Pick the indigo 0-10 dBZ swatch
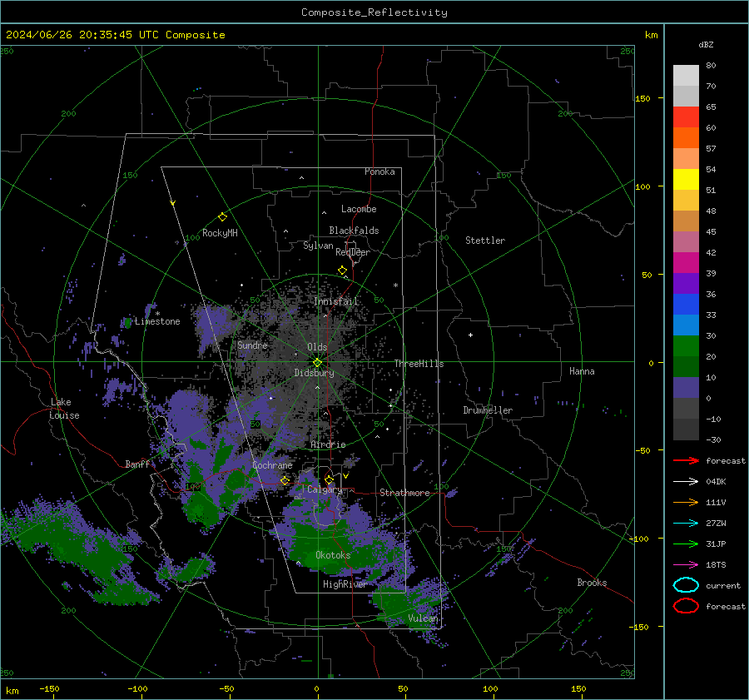 [x=686, y=388]
